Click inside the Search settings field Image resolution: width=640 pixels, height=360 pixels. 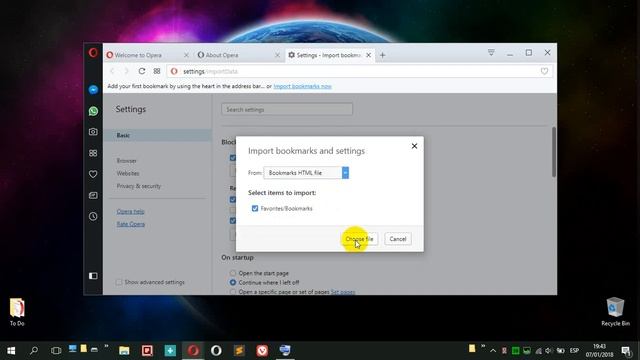287,109
